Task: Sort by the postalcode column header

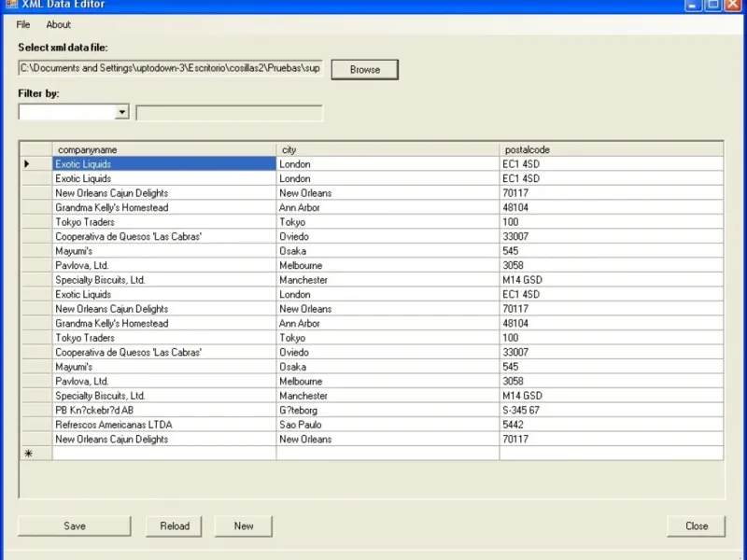Action: pos(611,149)
